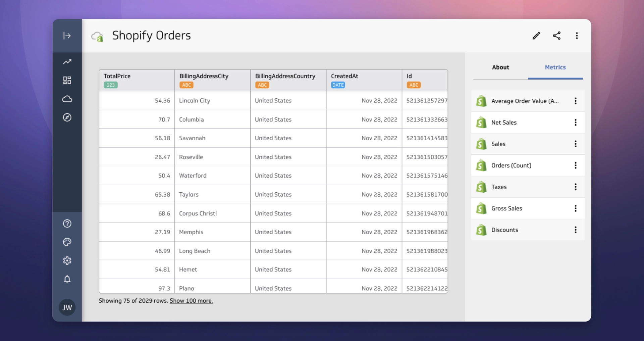Select the Corpus Christi cell
This screenshot has width=644, height=341.
tap(213, 213)
